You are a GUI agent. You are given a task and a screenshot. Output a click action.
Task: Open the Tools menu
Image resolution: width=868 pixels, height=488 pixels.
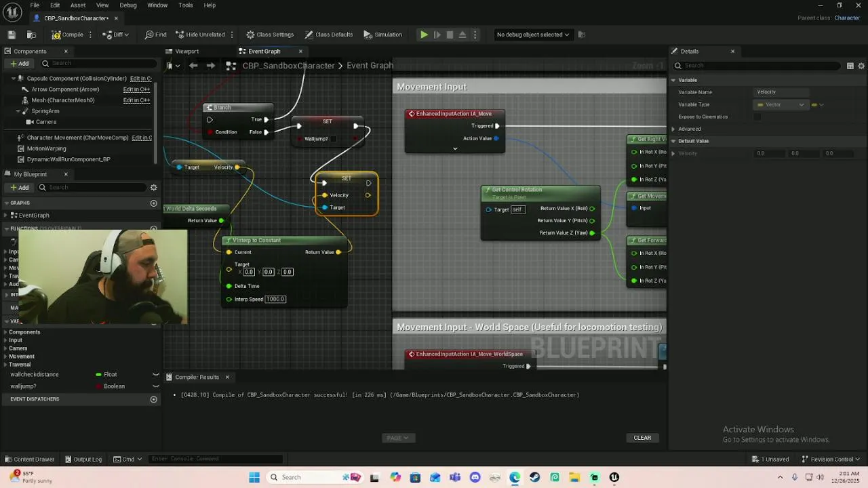tap(186, 5)
